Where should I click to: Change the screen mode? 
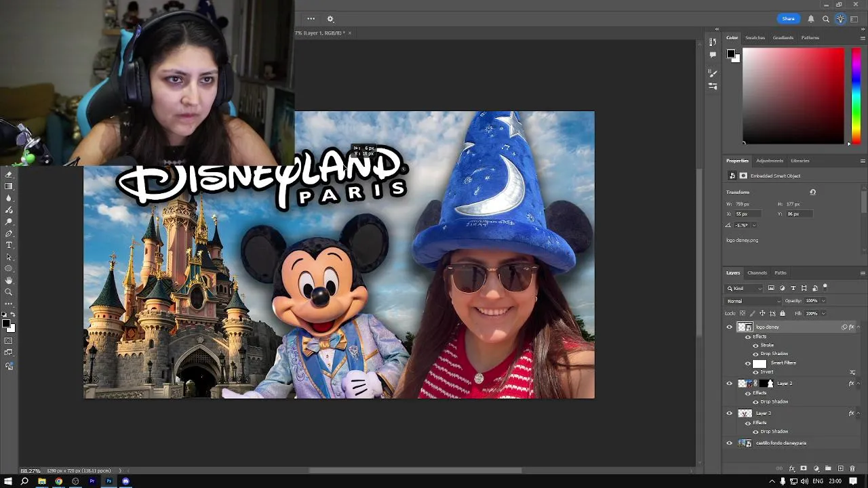tap(9, 352)
